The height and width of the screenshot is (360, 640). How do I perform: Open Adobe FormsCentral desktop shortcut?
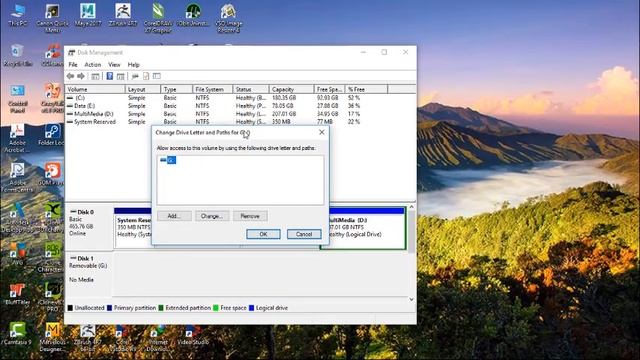[17, 178]
